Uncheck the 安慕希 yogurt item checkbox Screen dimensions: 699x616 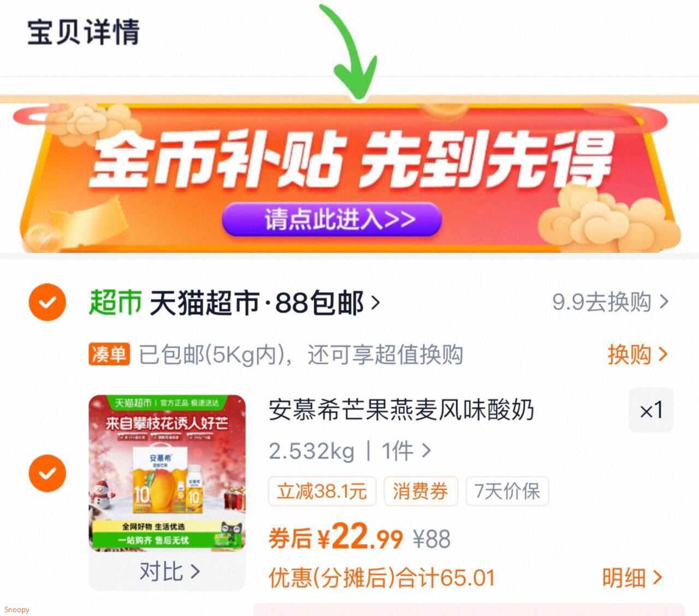click(48, 473)
